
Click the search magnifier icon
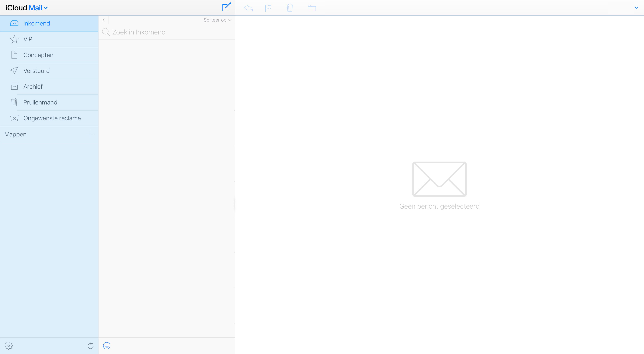[106, 32]
